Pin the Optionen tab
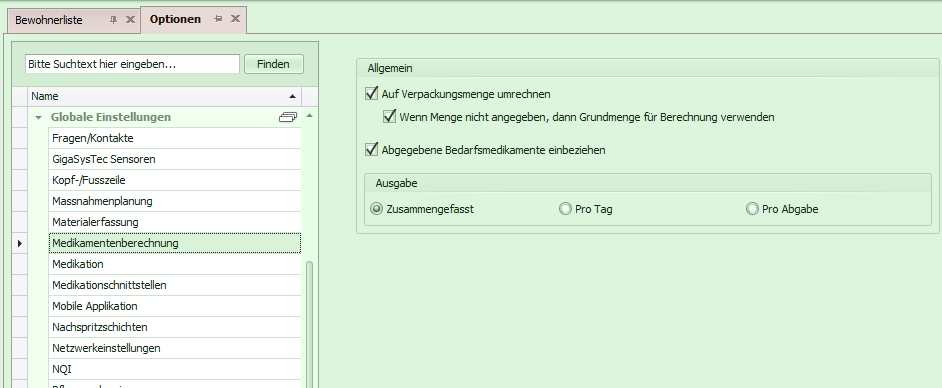Viewport: 942px width, 388px height. (x=219, y=19)
